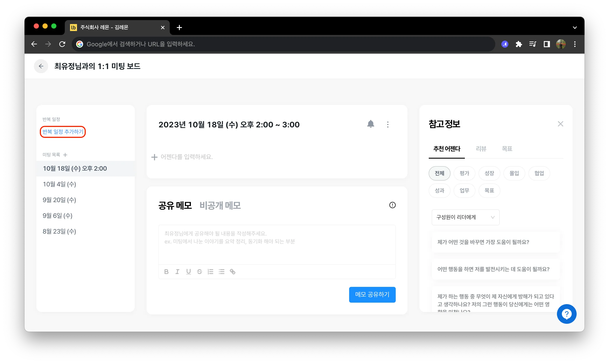Open a new browser tab
This screenshot has height=364, width=609.
point(179,28)
